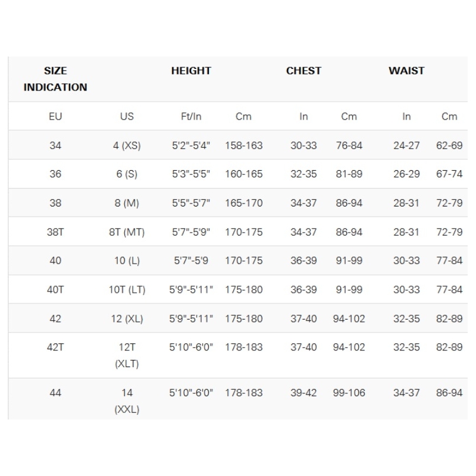Select the 12T (XLT) size cell
The height and width of the screenshot is (476, 476).
click(x=127, y=355)
